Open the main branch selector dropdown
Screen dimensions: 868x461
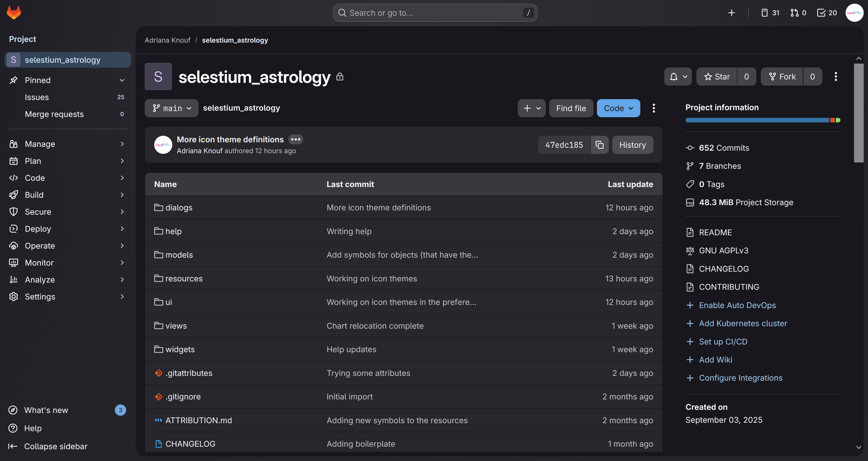coord(171,108)
